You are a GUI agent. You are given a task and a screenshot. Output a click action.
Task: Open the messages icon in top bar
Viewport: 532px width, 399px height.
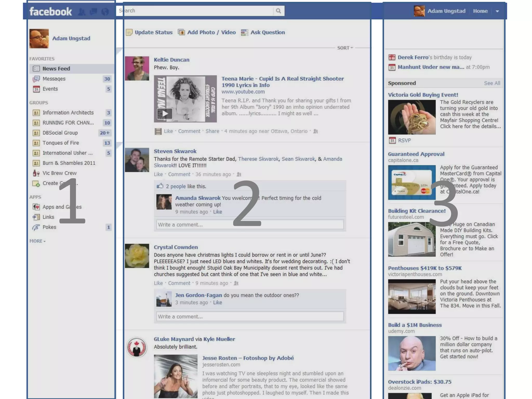94,11
